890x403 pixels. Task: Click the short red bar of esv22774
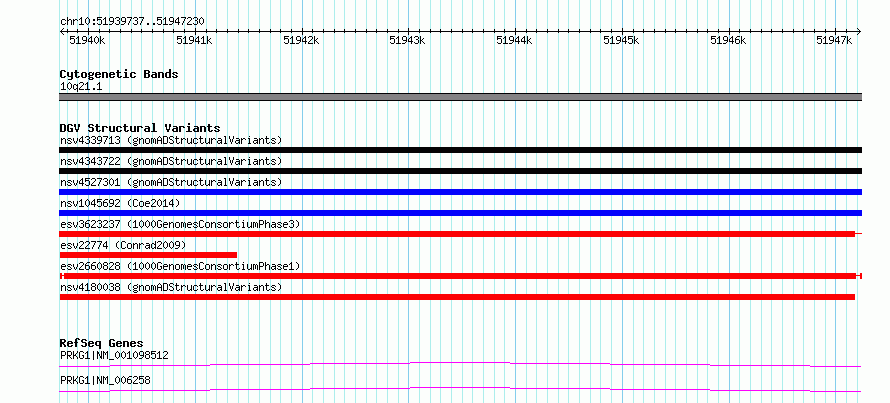click(148, 255)
